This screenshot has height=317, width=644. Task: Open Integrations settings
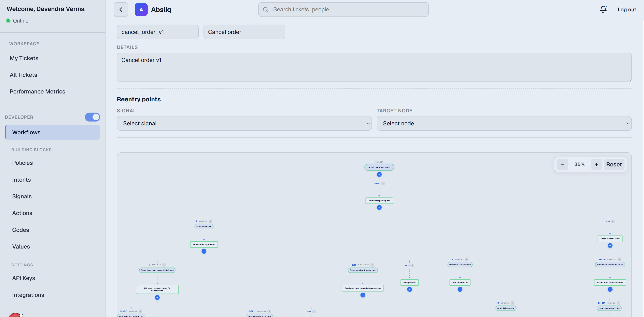point(28,295)
